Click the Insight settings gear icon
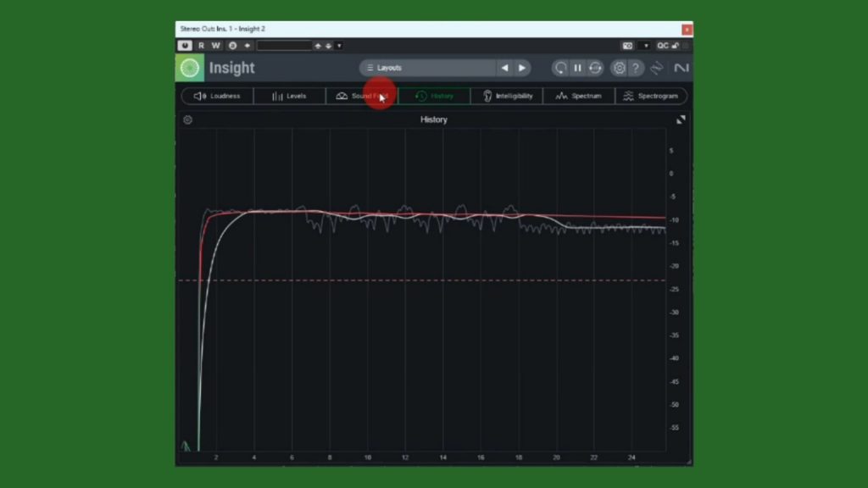The height and width of the screenshot is (488, 868). pyautogui.click(x=620, y=68)
